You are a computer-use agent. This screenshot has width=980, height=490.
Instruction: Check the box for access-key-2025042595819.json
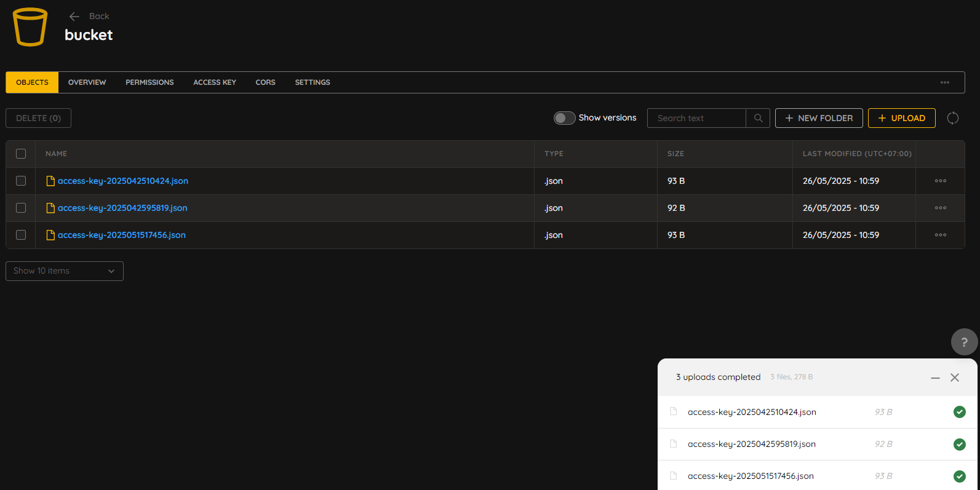21,208
